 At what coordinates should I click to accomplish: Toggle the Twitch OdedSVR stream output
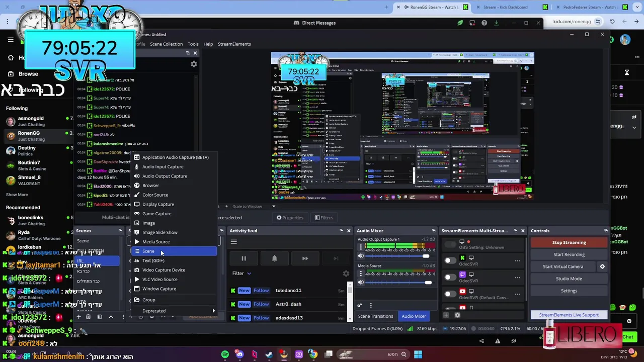[x=450, y=277]
